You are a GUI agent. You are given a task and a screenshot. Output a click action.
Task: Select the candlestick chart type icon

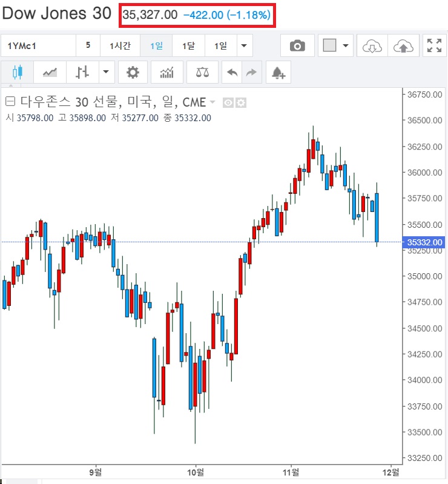tap(18, 72)
